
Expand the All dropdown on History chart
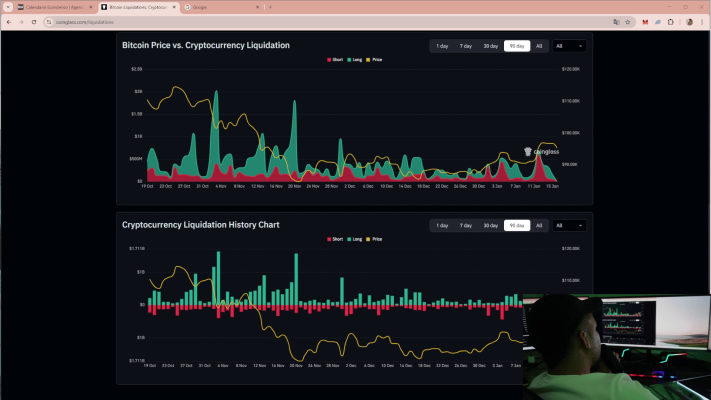coord(570,226)
